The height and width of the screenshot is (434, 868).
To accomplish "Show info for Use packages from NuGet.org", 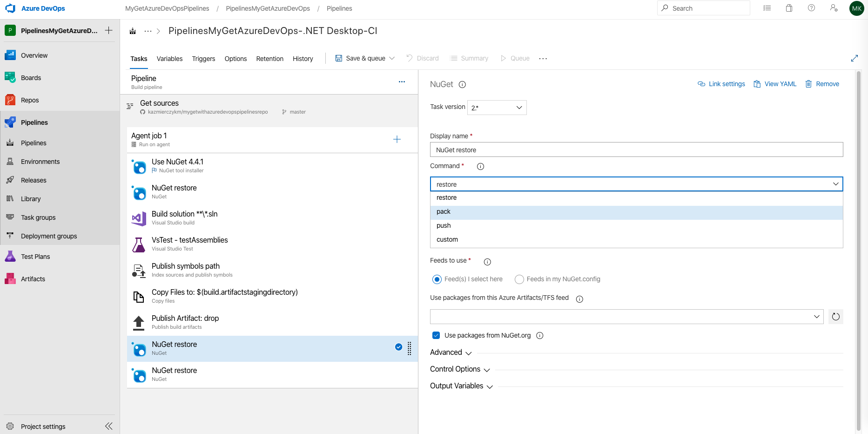I will tap(540, 335).
